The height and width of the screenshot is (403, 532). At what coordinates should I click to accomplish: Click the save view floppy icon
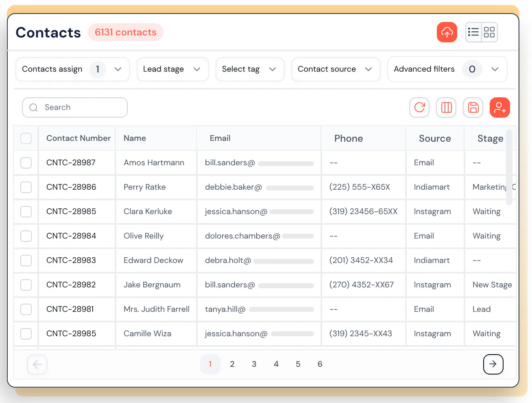(x=473, y=107)
